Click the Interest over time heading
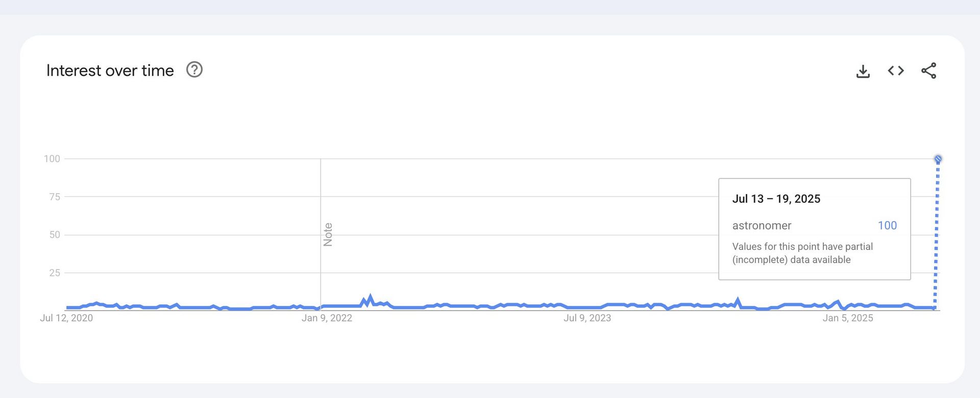This screenshot has height=398, width=980. click(x=110, y=71)
